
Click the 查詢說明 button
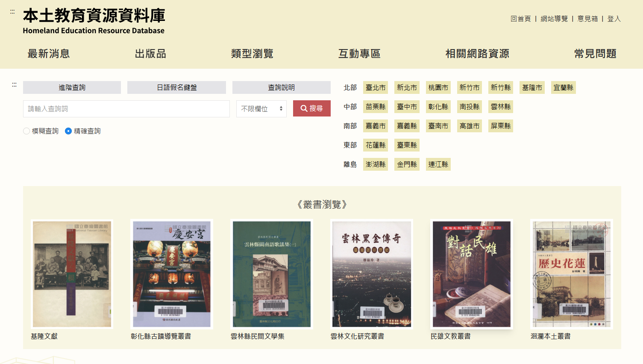click(x=282, y=87)
